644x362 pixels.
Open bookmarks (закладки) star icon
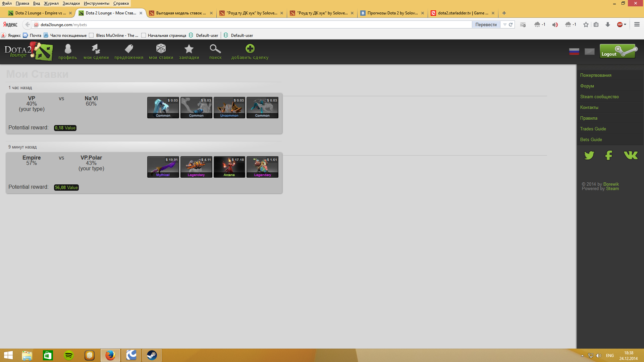189,52
